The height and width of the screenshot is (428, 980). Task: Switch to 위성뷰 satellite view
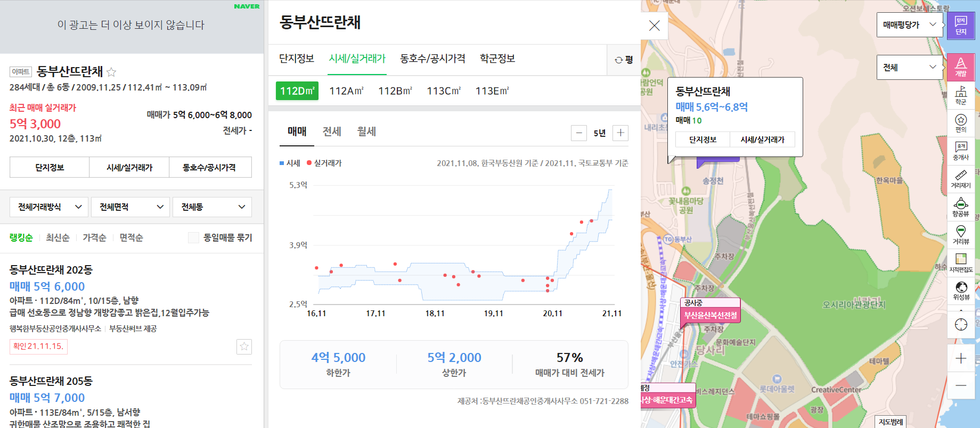coord(961,291)
